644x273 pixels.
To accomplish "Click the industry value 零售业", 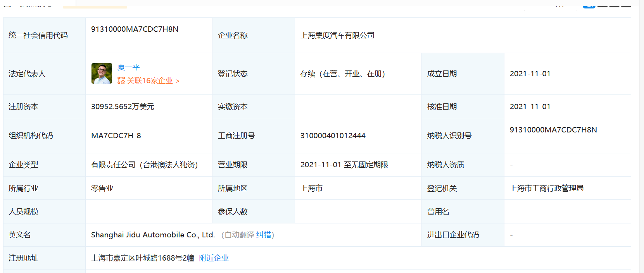I will 102,188.
